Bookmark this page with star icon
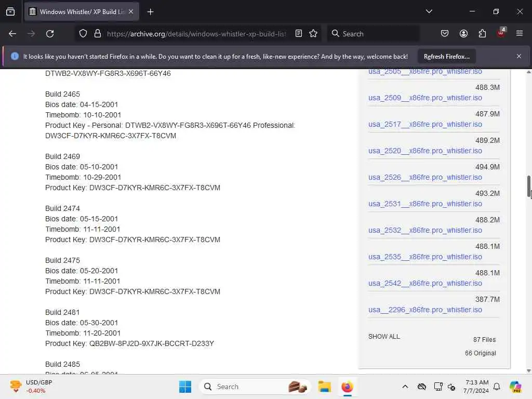Screen dimensions: 532x399 (313, 33)
